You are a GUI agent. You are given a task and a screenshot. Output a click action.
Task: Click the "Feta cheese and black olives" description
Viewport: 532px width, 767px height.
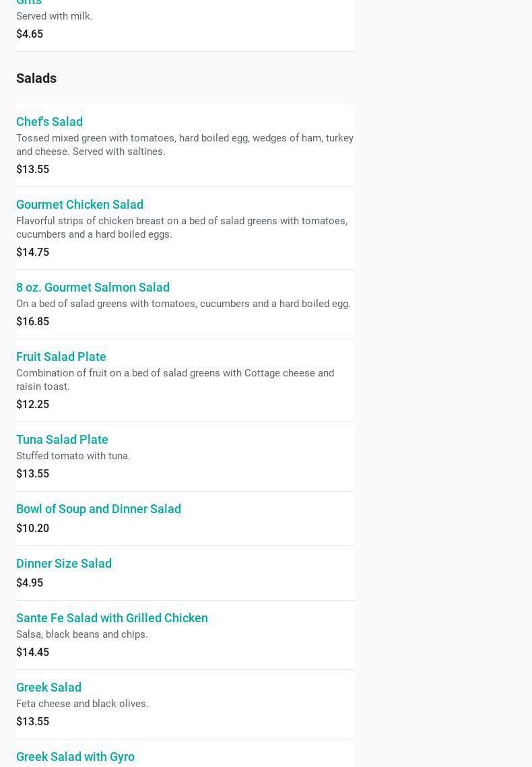tap(82, 704)
